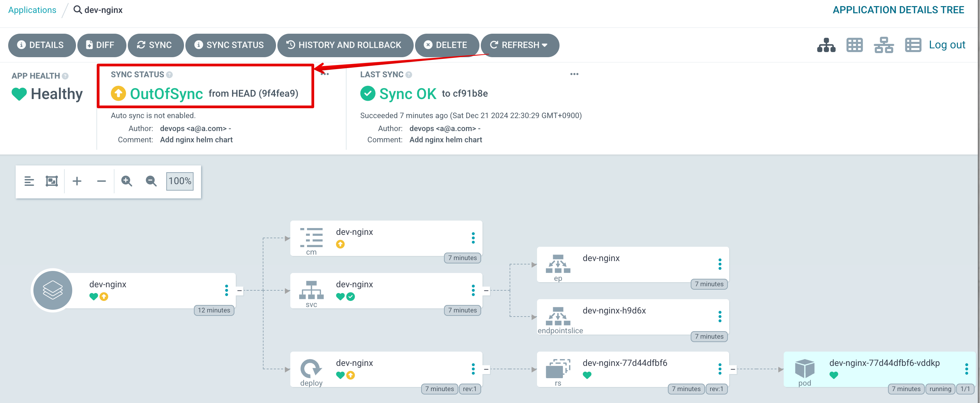Image resolution: width=980 pixels, height=403 pixels.
Task: Click the DIFF button
Action: [101, 45]
